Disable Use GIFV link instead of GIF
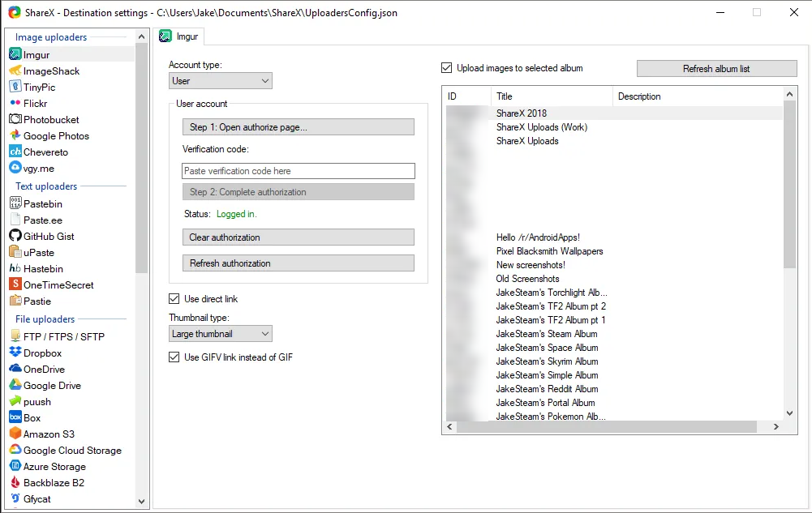The height and width of the screenshot is (513, 812). (x=174, y=357)
